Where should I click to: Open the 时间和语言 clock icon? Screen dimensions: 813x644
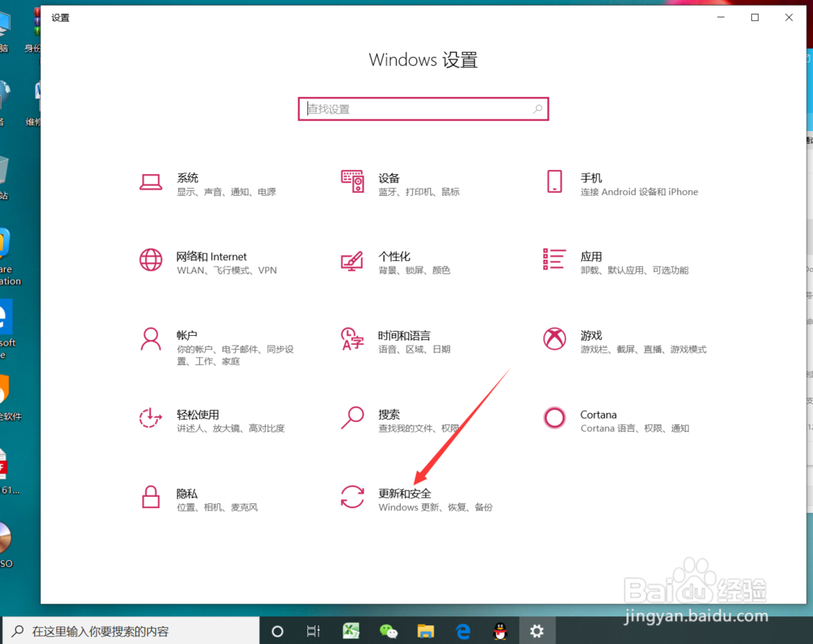pyautogui.click(x=352, y=339)
